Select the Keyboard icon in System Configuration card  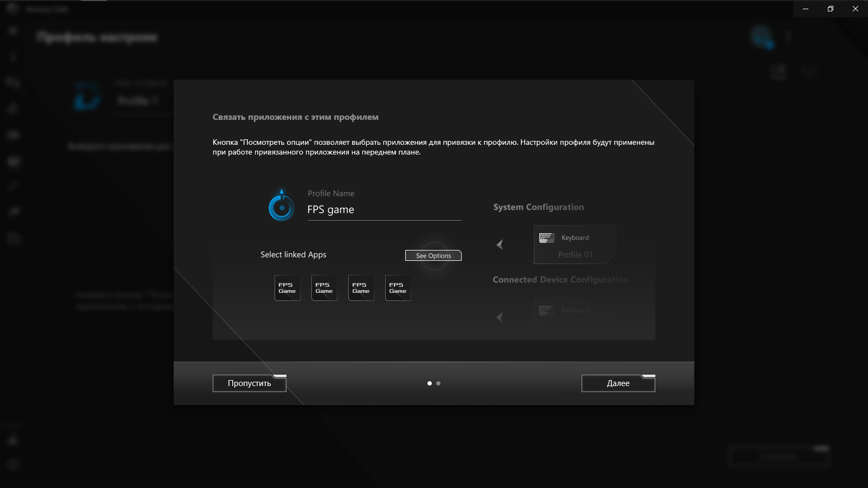[x=546, y=237]
